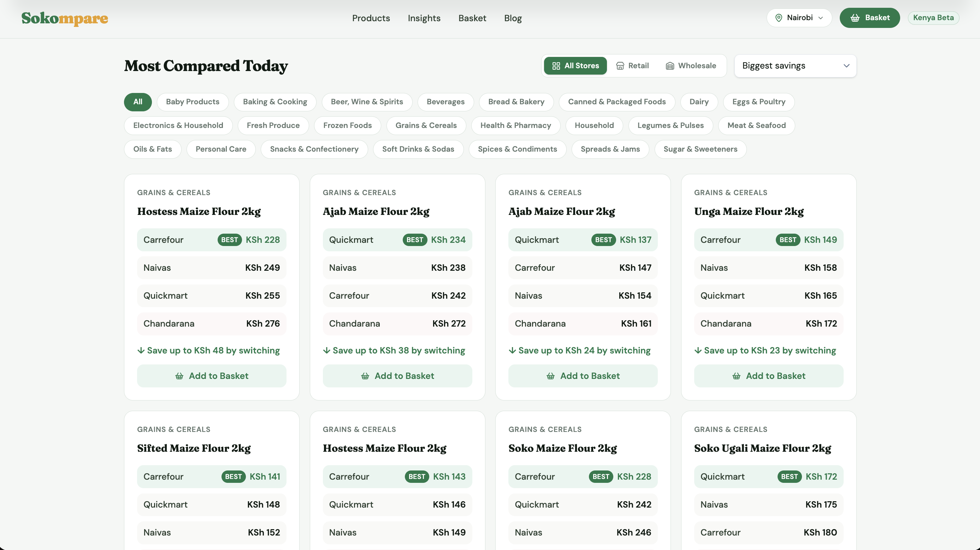Select the All Stores filter
The width and height of the screenshot is (980, 550).
(x=575, y=66)
